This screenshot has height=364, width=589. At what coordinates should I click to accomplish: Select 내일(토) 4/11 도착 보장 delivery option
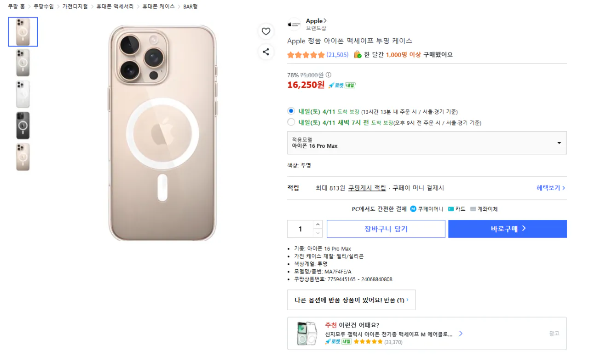[290, 111]
